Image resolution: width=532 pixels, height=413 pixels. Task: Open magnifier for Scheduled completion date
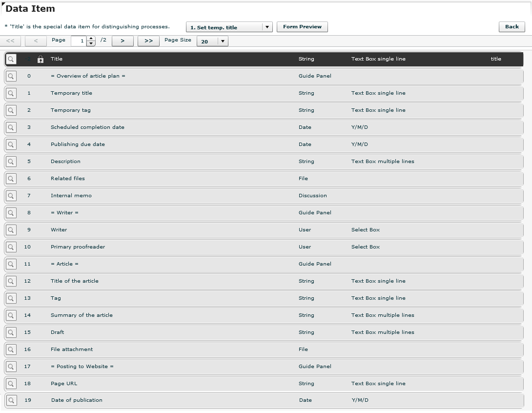point(11,127)
